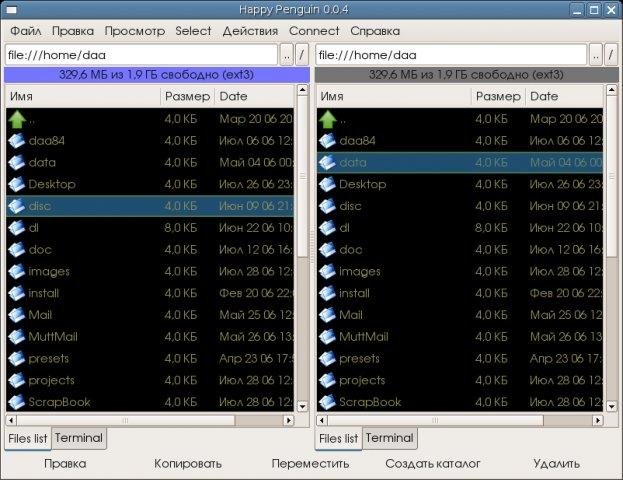Select the projects folder icon in left panel
623x480 pixels.
17,380
